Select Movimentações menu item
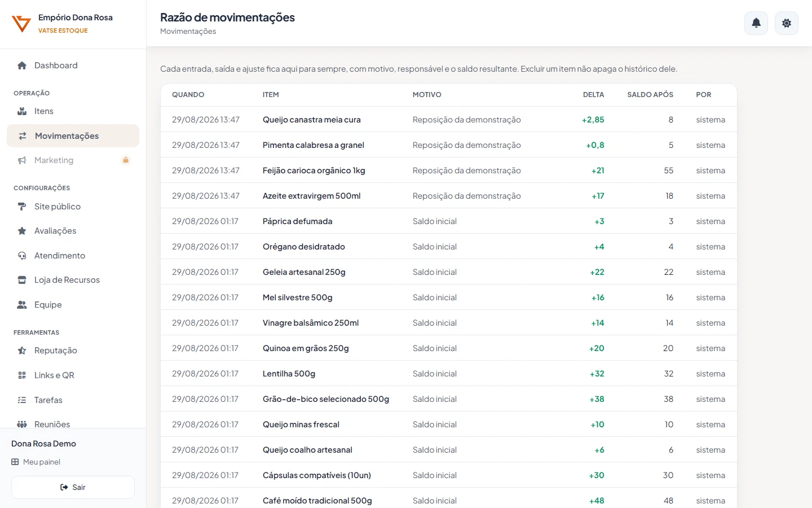The height and width of the screenshot is (508, 812). [73, 136]
